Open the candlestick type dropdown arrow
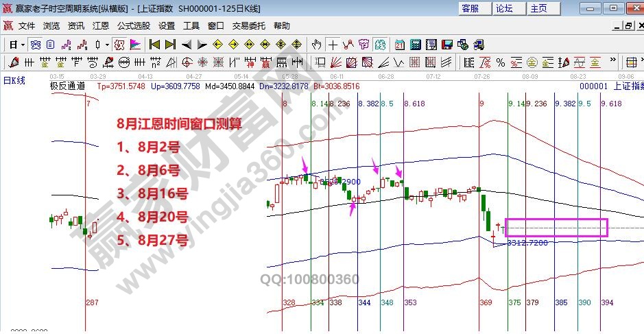 click(106, 45)
